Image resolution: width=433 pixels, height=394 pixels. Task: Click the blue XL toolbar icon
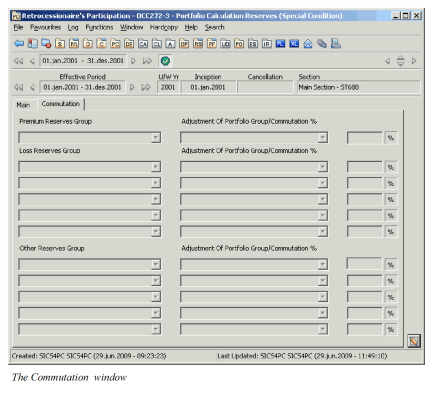click(294, 44)
